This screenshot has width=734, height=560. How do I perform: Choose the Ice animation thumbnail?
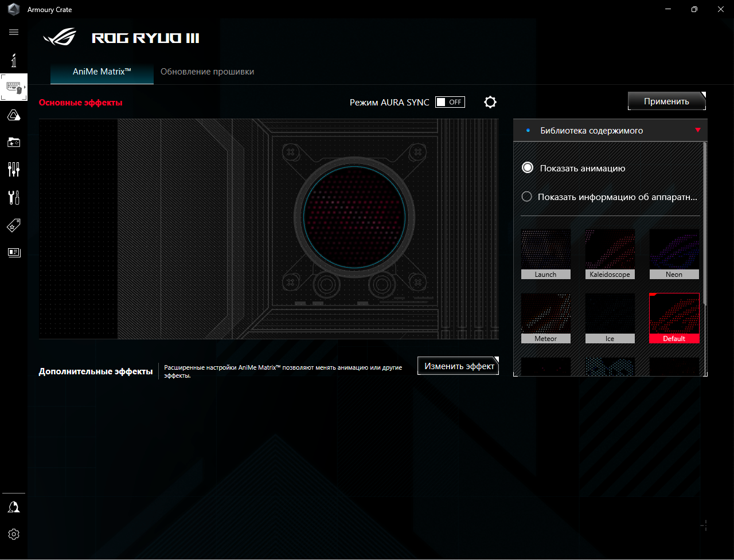click(610, 318)
